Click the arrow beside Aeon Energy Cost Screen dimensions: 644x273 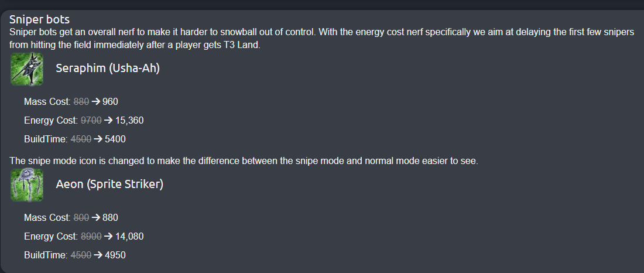tap(108, 237)
